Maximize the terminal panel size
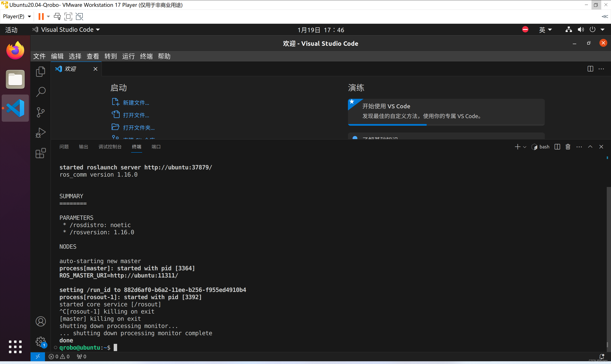Screen dimensions: 611x364 pyautogui.click(x=590, y=147)
